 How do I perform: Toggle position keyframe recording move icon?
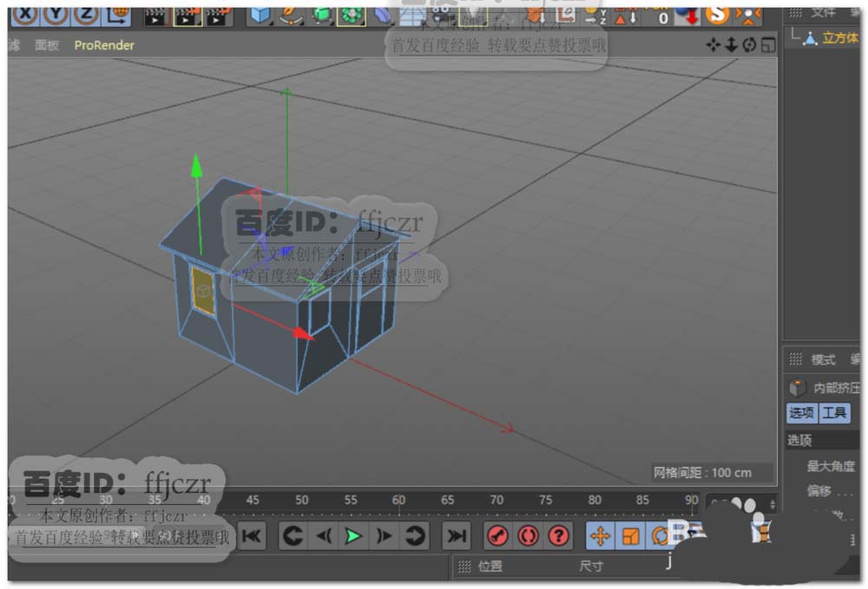(600, 536)
